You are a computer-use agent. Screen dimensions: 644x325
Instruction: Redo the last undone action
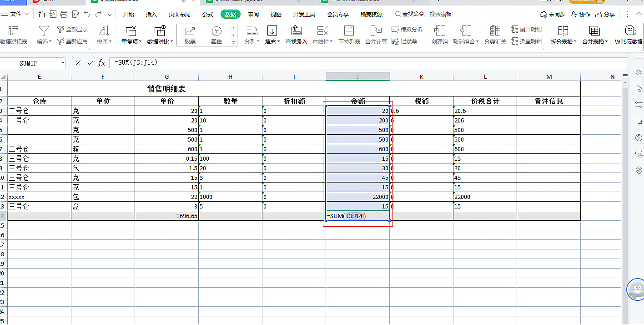pyautogui.click(x=98, y=15)
